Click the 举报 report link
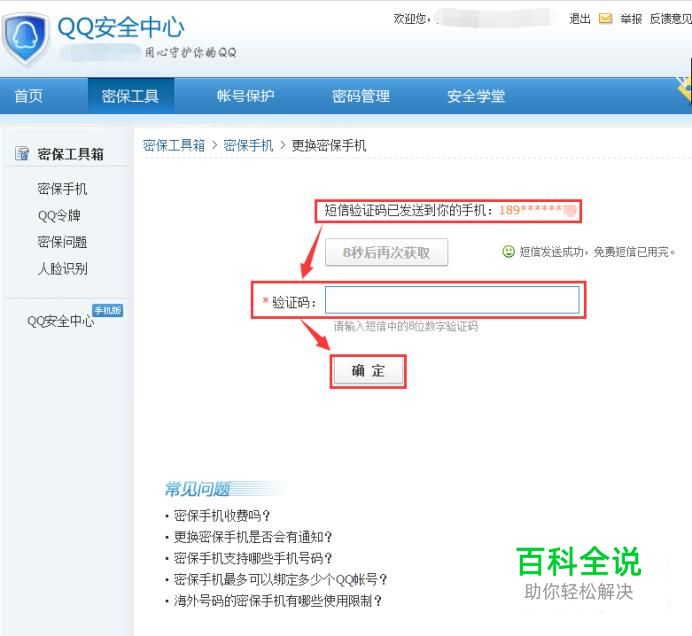The width and height of the screenshot is (692, 636). pyautogui.click(x=631, y=19)
